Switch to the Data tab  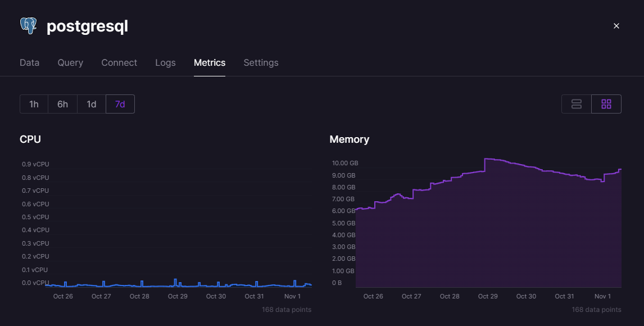[x=29, y=62]
